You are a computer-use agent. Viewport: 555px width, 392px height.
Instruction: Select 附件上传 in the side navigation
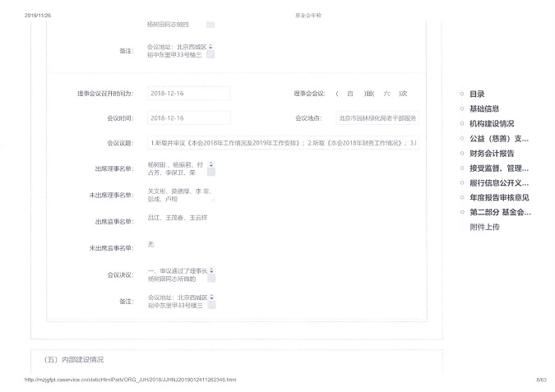click(484, 227)
